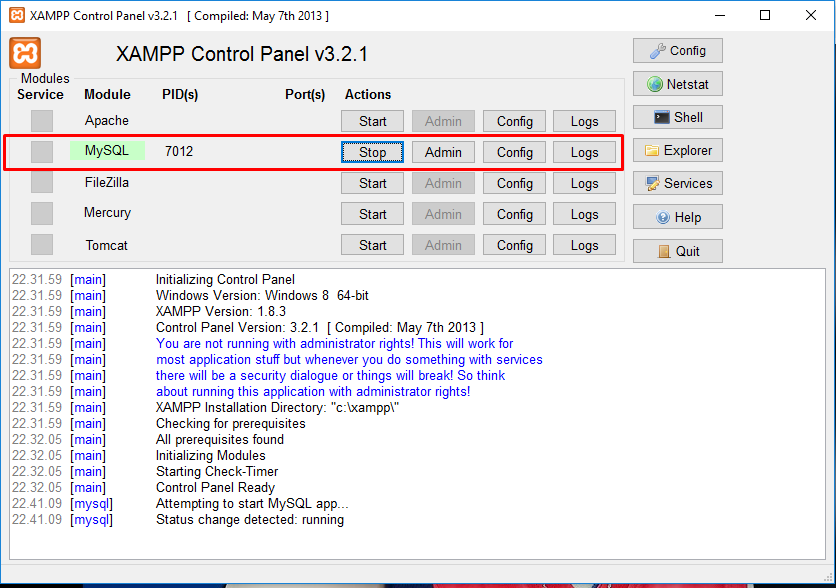Open FileZilla Logs menu
836x588 pixels.
(x=584, y=183)
